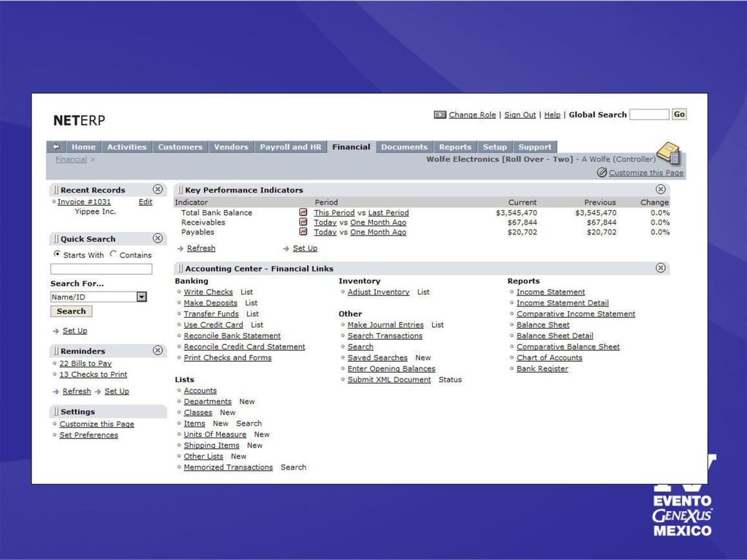Open trend chart icon for Total Bank Balance
This screenshot has width=747, height=560.
(303, 212)
